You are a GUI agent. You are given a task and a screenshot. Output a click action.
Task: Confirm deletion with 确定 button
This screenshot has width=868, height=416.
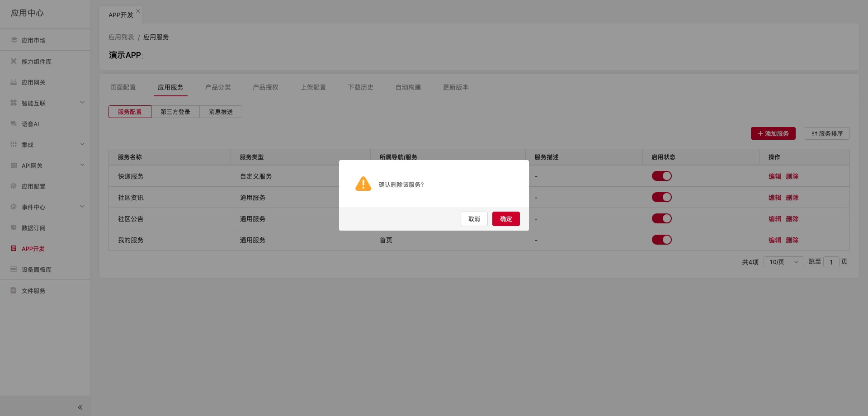coord(506,219)
